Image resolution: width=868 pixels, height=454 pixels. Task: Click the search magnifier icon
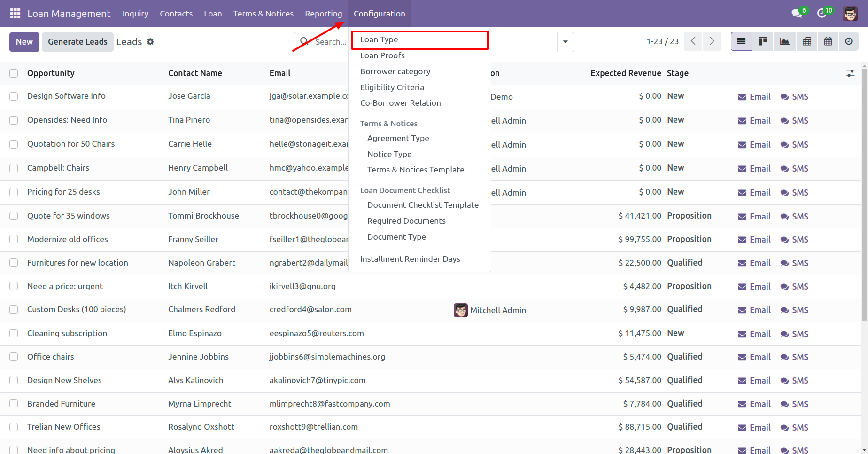(304, 42)
